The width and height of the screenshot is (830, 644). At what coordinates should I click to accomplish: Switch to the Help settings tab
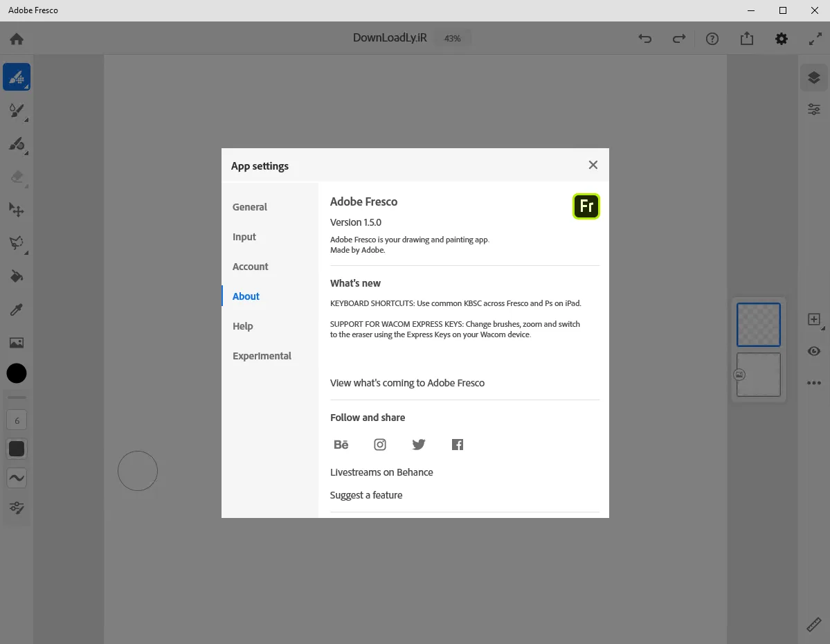[x=242, y=326]
